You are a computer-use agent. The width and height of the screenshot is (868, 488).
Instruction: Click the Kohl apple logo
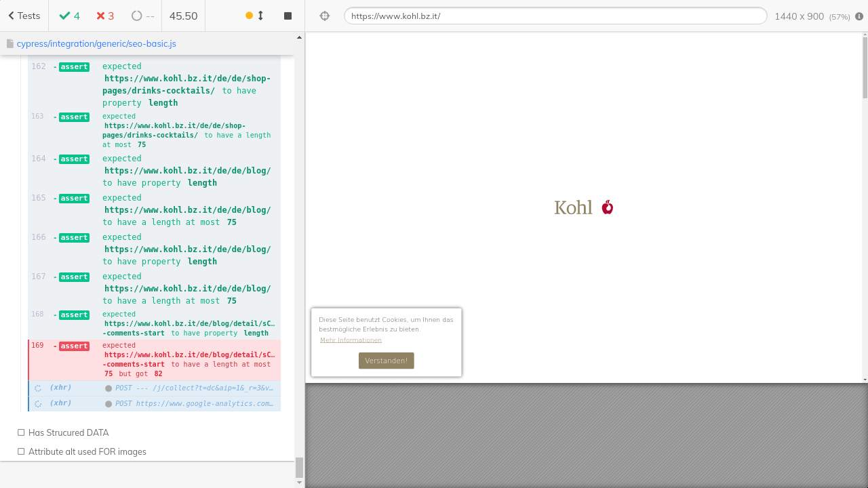click(584, 207)
